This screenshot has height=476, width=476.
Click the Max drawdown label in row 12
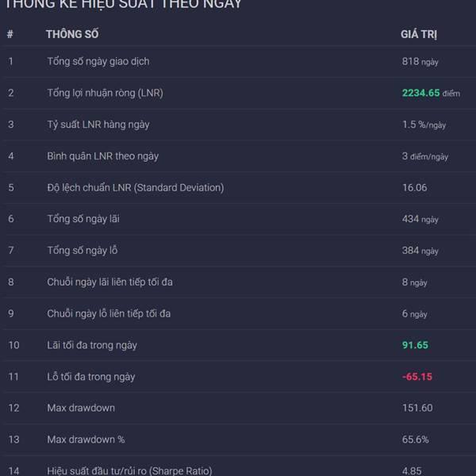point(81,408)
